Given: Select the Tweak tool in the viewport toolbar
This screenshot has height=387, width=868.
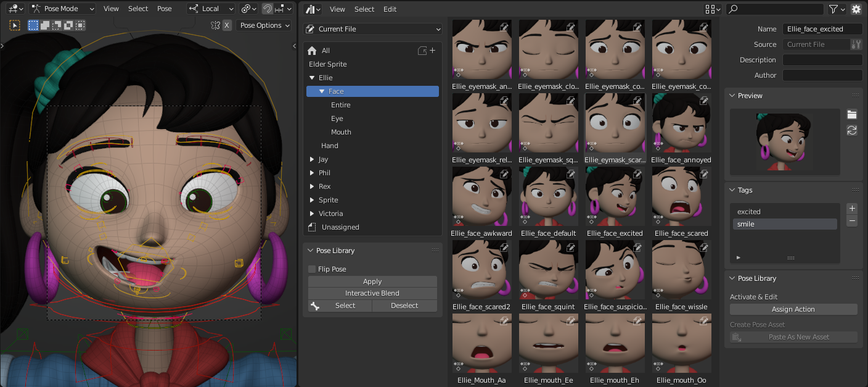Looking at the screenshot, I should [x=15, y=25].
